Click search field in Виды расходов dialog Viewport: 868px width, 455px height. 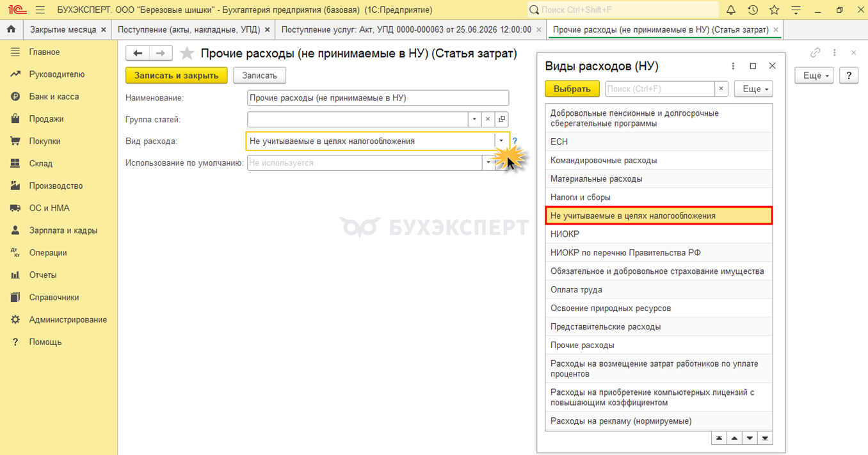pyautogui.click(x=660, y=89)
